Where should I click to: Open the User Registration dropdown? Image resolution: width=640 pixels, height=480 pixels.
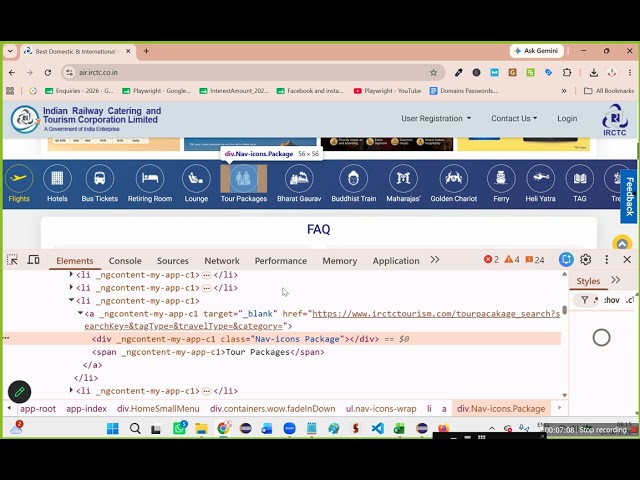tap(436, 118)
